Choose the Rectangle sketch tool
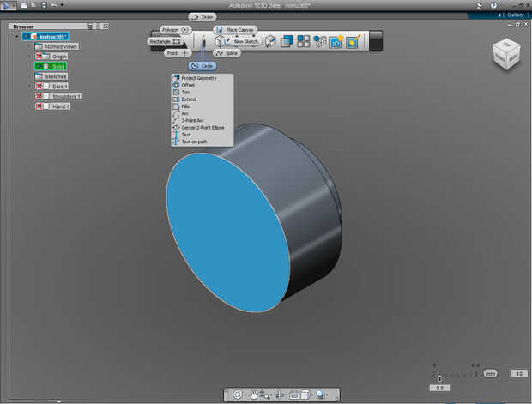Viewport: 532px width, 404px height. point(165,41)
